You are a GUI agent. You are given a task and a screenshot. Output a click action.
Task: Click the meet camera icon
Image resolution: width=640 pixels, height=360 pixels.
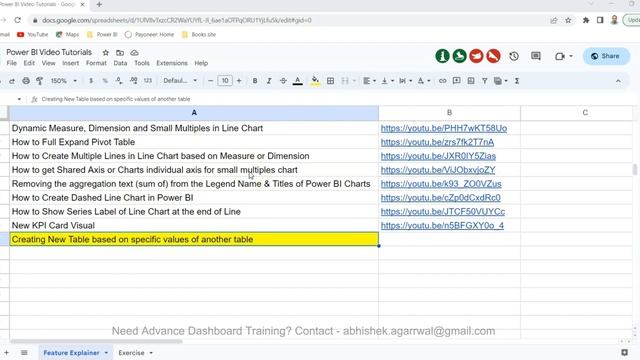click(560, 56)
